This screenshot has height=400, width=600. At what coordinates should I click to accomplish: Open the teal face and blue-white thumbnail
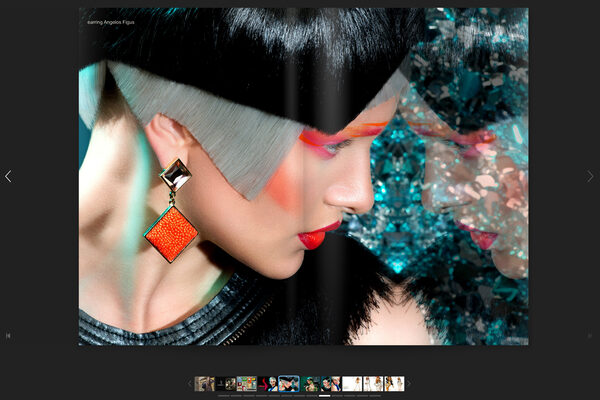pyautogui.click(x=331, y=384)
